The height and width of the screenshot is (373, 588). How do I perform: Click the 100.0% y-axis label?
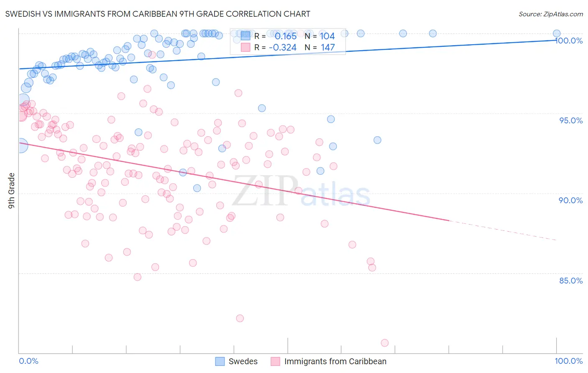coord(569,41)
